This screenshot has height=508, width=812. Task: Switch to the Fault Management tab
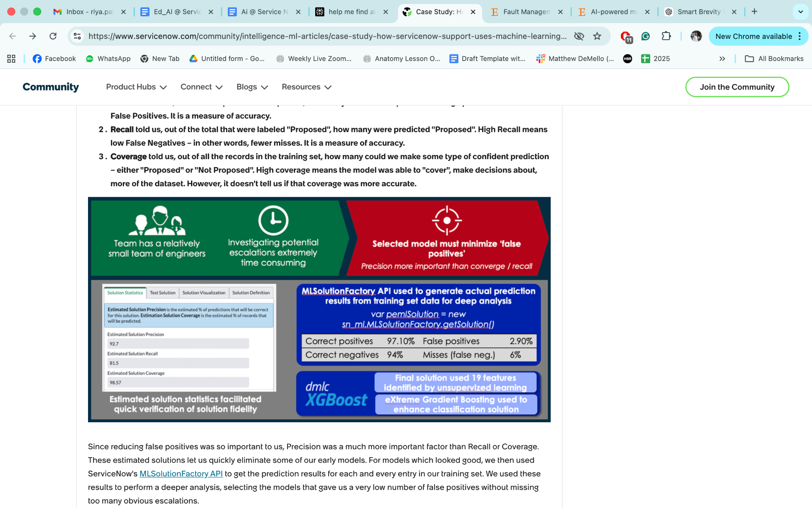pos(526,12)
